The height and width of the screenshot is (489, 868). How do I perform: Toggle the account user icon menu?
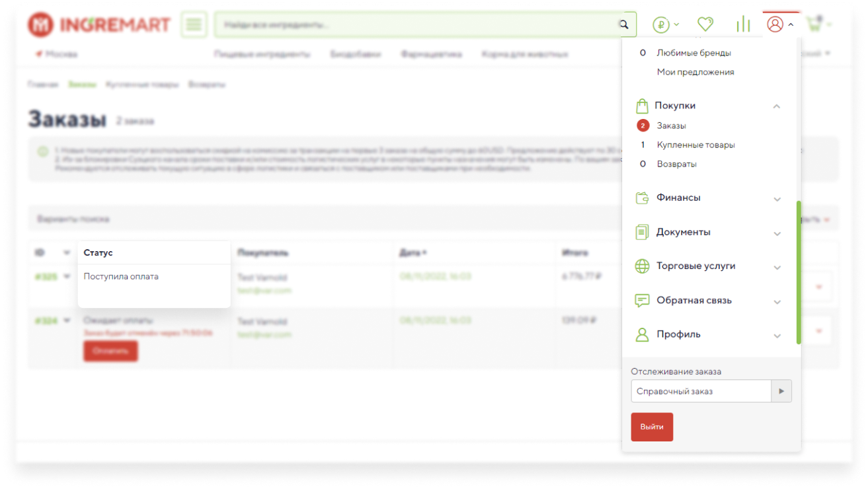coord(780,24)
